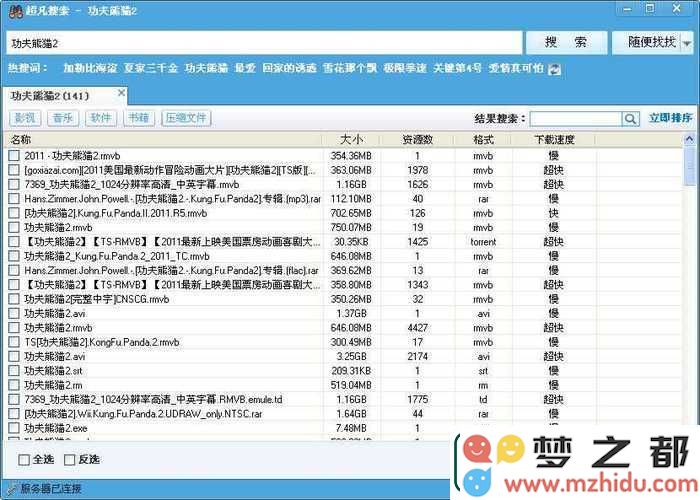Sort by the 格式 column header
Image resolution: width=700 pixels, height=500 pixels.
coord(483,140)
